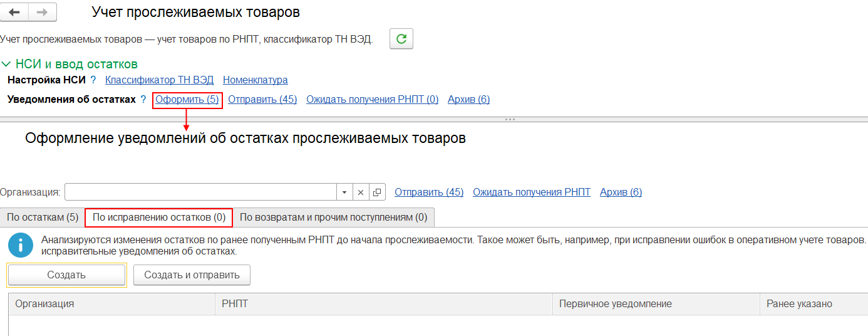Select По возвратам и прочим поступлениям tab
This screenshot has height=336, width=868.
334,218
